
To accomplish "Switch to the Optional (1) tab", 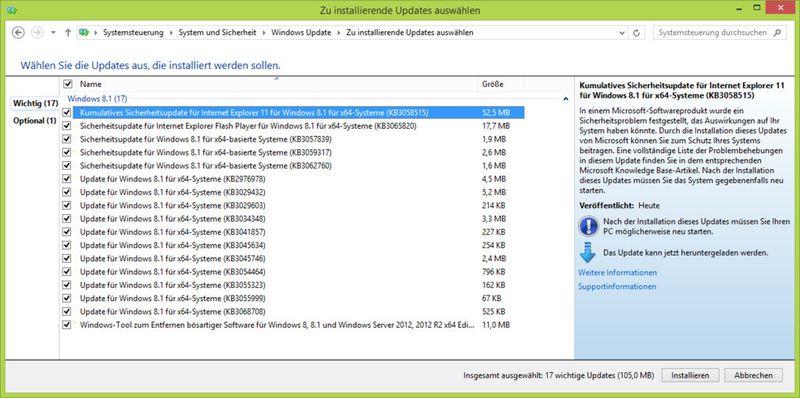I will coord(34,121).
